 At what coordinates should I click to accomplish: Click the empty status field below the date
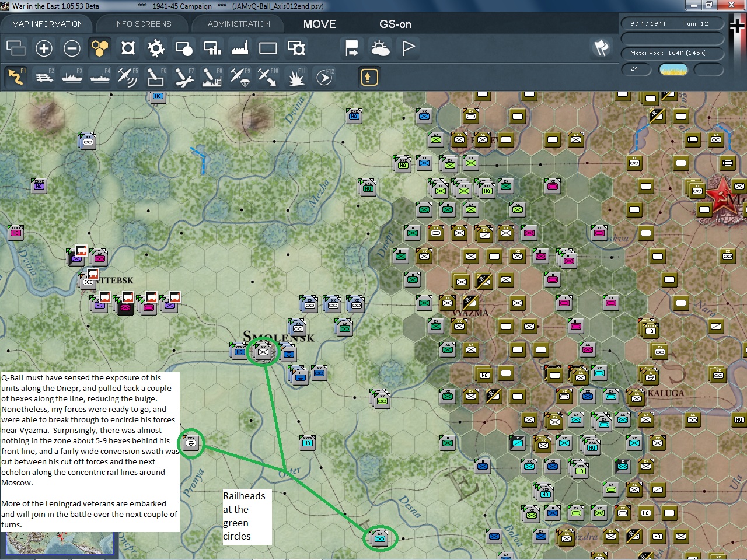(672, 38)
